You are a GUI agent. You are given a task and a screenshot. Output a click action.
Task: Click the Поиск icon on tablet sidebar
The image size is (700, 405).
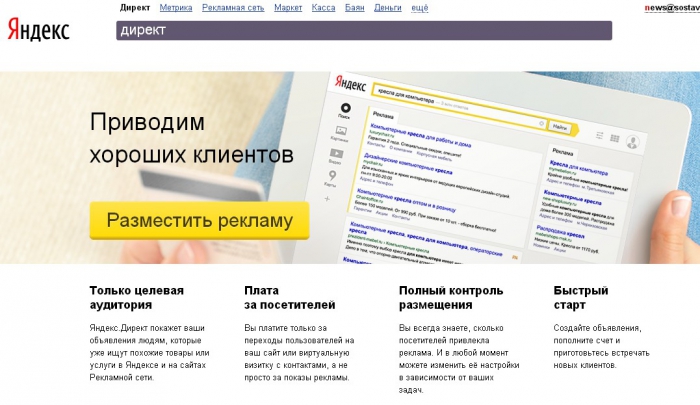[345, 110]
